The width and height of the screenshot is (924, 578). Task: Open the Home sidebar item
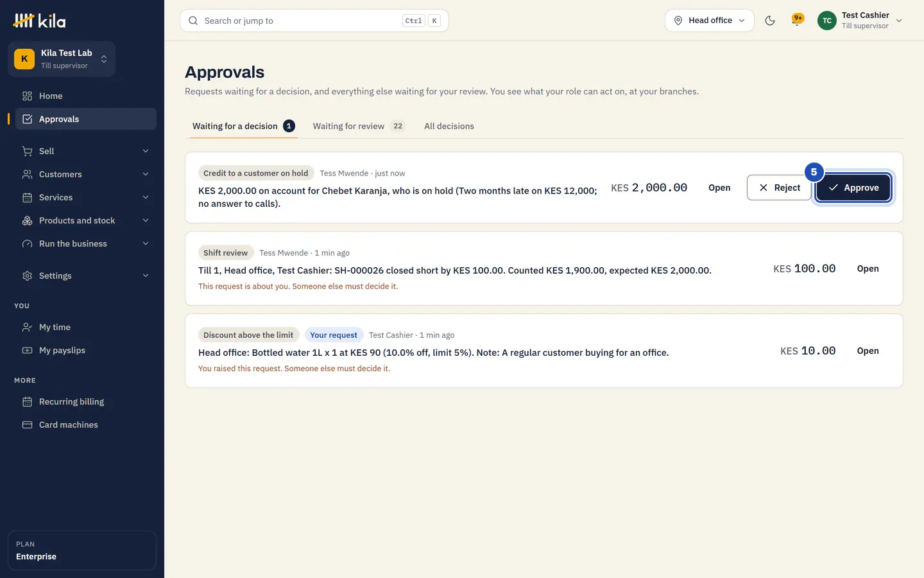tap(86, 96)
